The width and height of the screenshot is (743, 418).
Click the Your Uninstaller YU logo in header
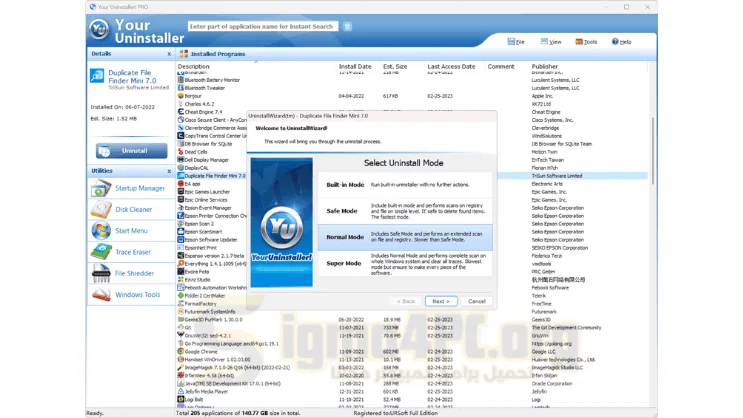100,29
